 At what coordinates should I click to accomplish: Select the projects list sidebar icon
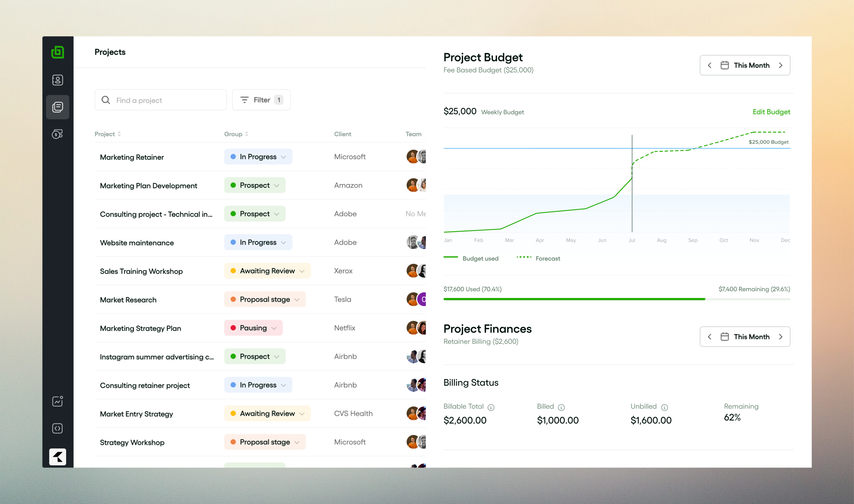(58, 107)
